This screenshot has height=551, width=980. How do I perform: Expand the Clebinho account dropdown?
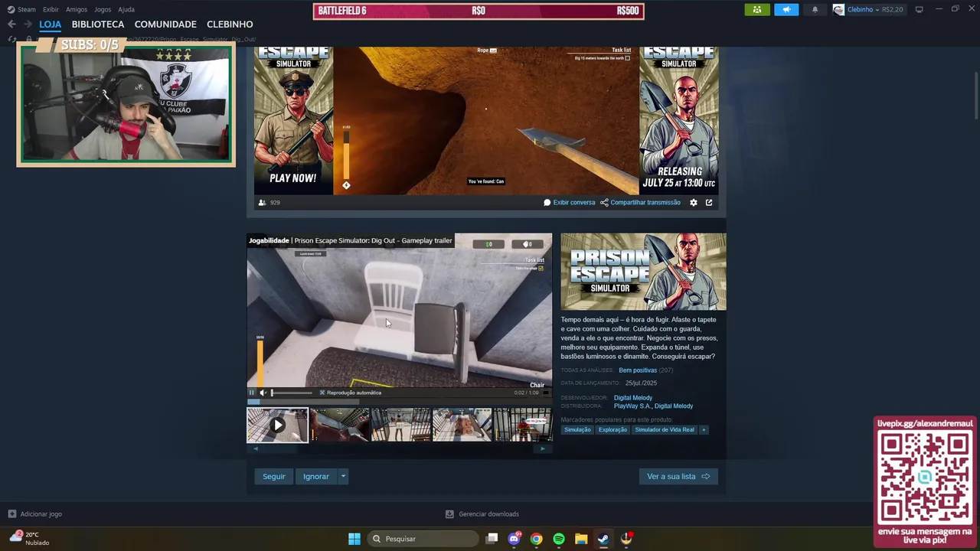pyautogui.click(x=876, y=9)
